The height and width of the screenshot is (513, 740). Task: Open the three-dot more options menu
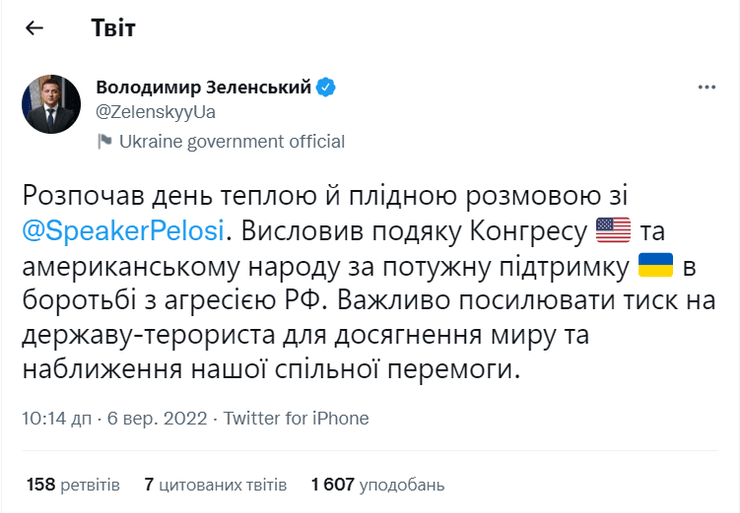(707, 89)
